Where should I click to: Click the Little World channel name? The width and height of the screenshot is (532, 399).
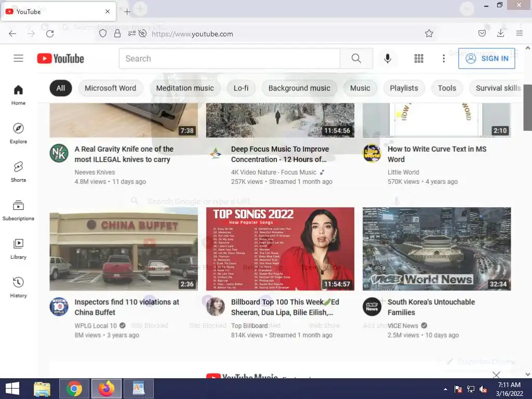403,172
